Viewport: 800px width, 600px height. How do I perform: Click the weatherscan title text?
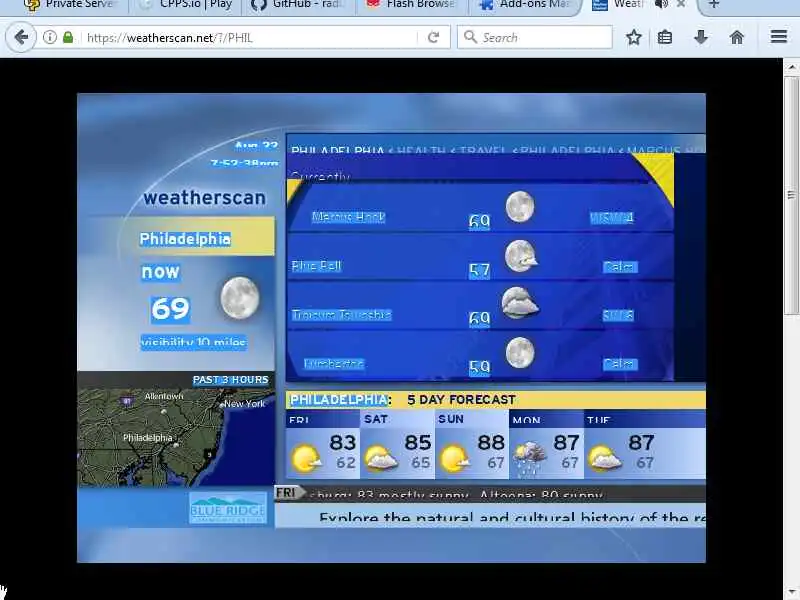[205, 197]
